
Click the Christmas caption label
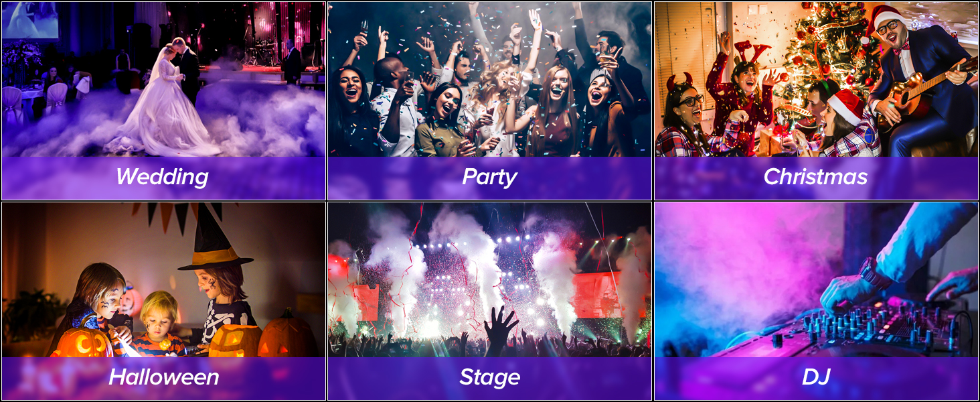[x=815, y=177]
